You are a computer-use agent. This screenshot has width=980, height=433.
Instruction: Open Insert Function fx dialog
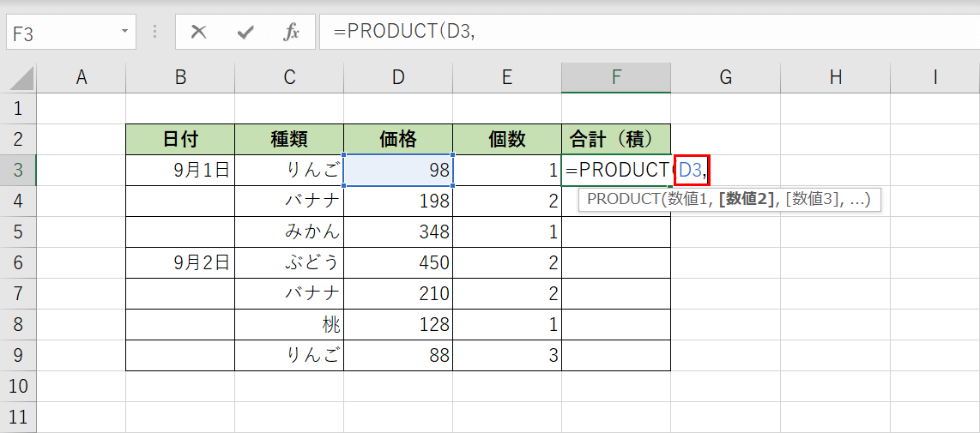tap(291, 33)
